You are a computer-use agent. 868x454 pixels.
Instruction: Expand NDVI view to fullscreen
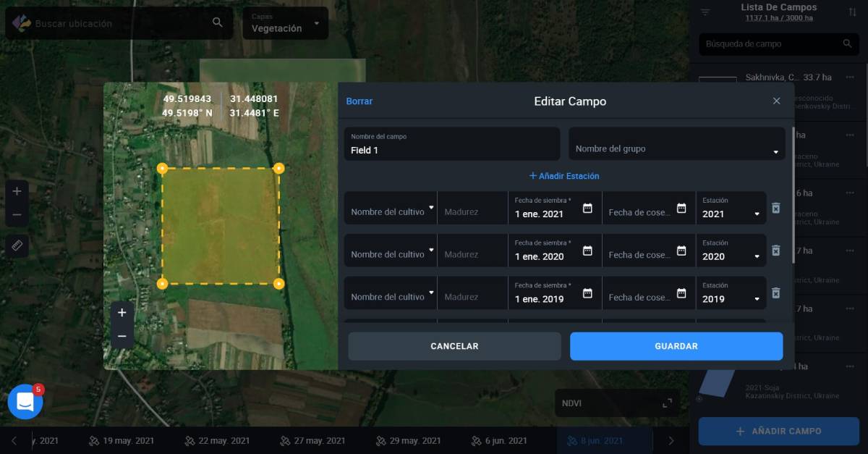click(x=667, y=403)
